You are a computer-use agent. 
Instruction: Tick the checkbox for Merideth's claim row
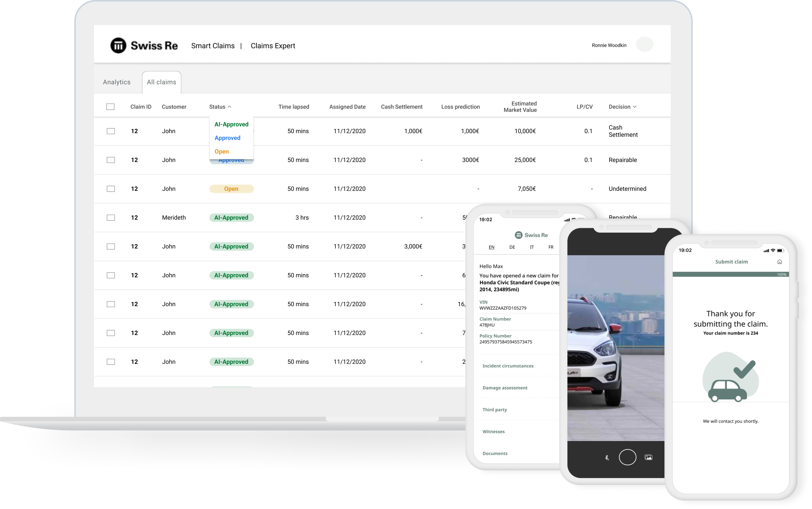pos(111,217)
